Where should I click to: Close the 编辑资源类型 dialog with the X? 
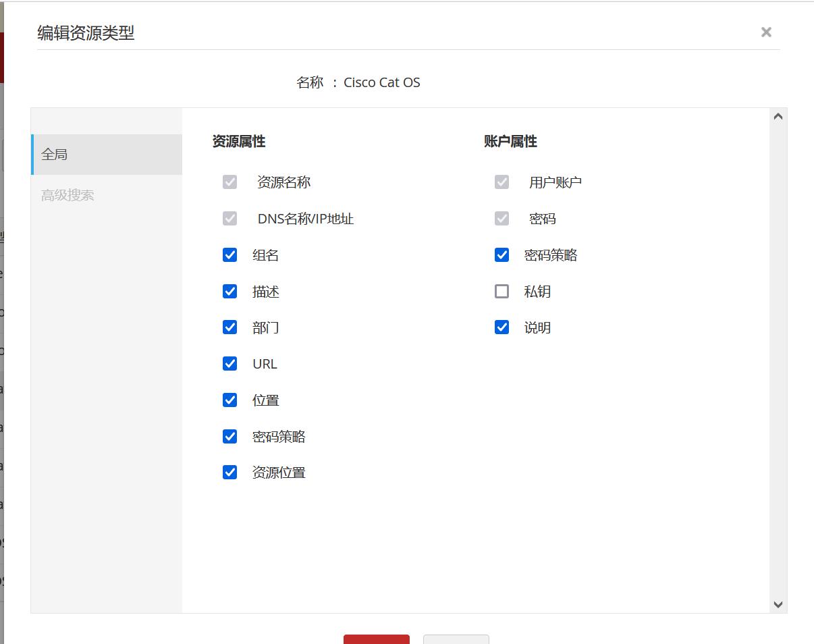pos(766,32)
